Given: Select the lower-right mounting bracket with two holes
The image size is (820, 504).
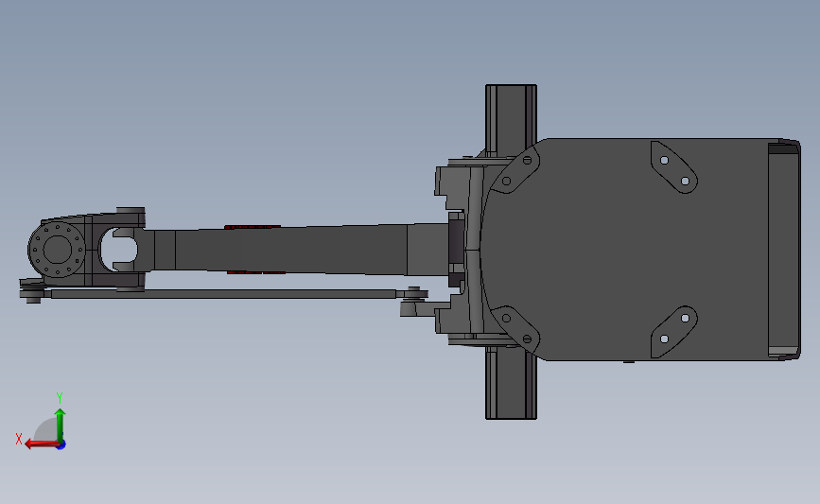Looking at the screenshot, I should (673, 332).
